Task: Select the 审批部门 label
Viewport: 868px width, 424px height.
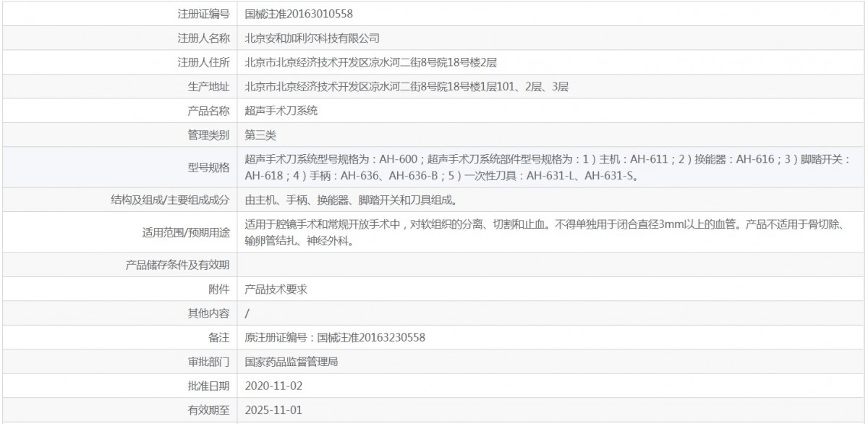Action: pyautogui.click(x=208, y=361)
